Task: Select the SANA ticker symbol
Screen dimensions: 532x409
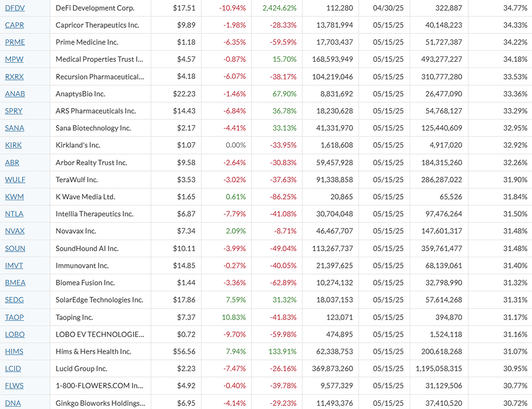Action: coord(14,128)
